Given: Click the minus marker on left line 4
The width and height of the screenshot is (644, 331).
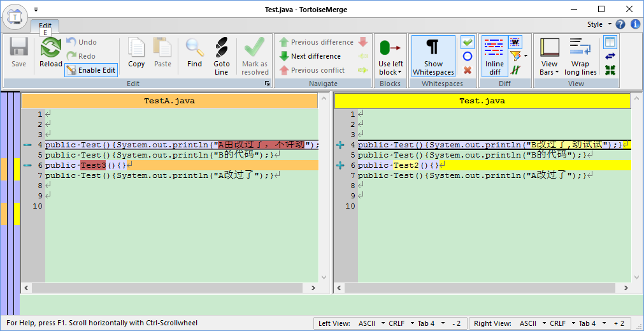Looking at the screenshot, I should [27, 145].
